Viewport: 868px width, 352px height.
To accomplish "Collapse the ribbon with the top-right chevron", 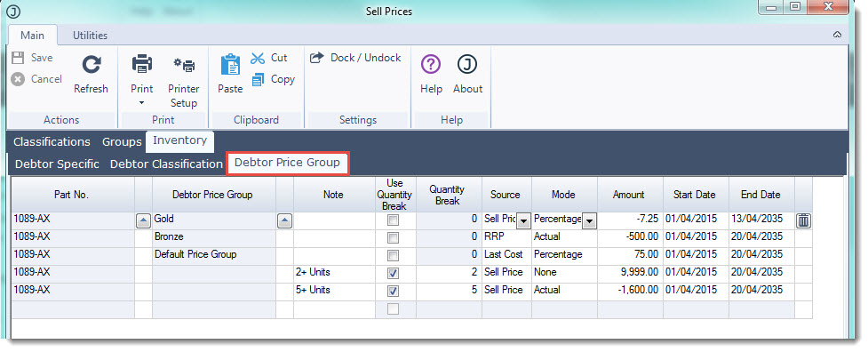I will point(837,35).
